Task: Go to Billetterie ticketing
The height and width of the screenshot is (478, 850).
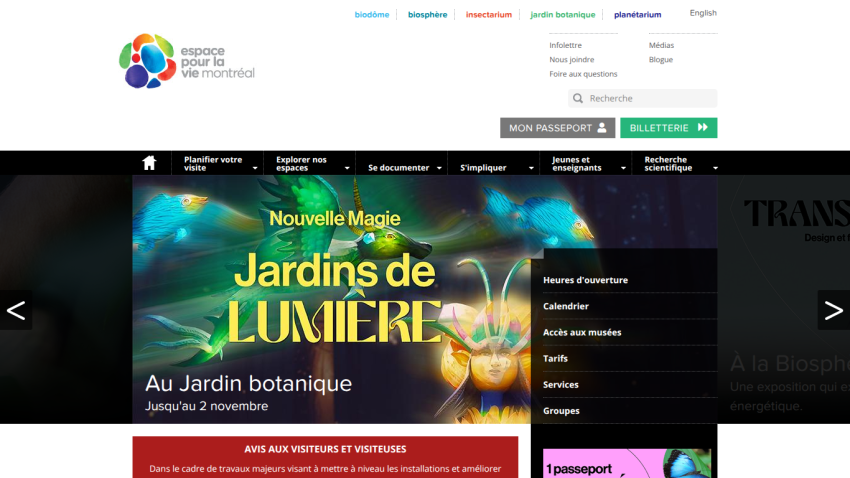Action: point(668,128)
